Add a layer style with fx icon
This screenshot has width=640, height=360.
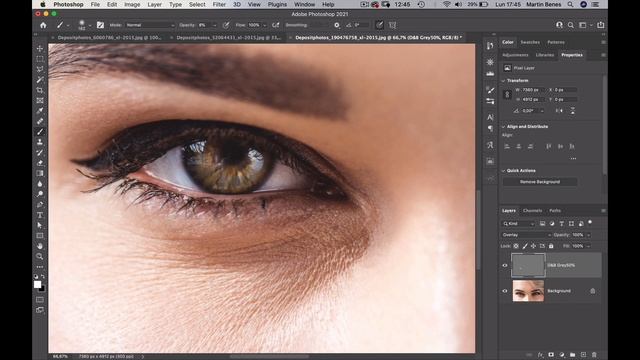click(x=540, y=355)
